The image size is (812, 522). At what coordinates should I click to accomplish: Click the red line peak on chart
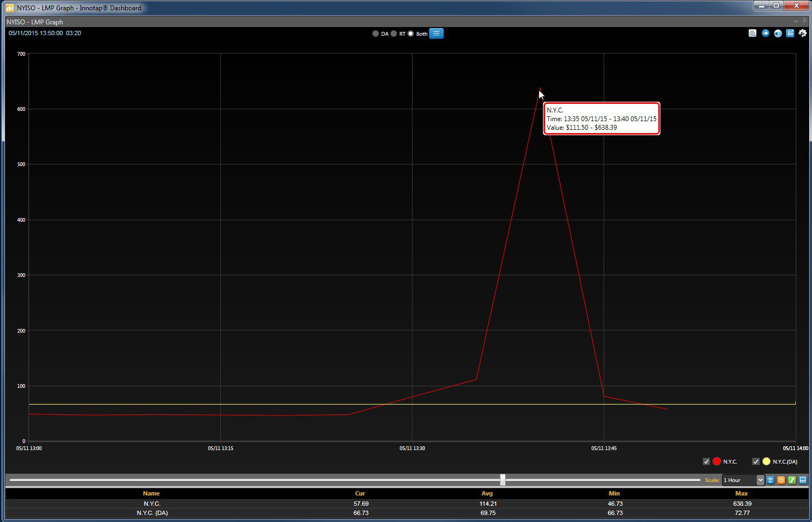tap(540, 89)
